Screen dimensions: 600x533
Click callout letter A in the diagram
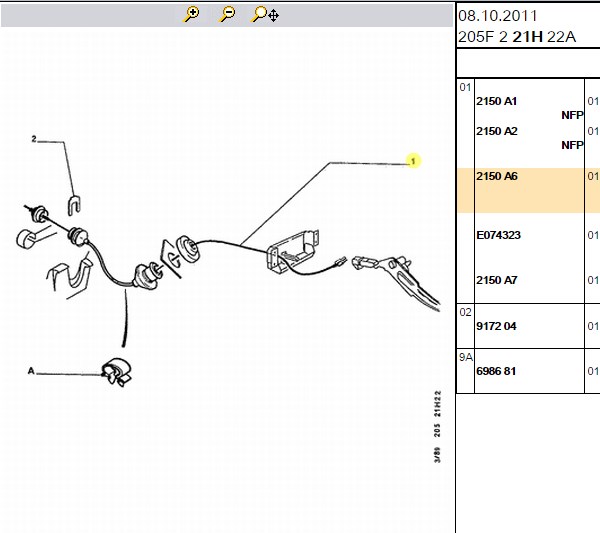[x=31, y=371]
